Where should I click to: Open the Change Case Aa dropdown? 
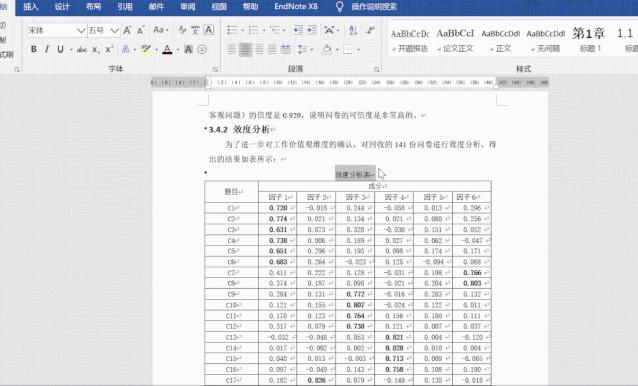161,30
